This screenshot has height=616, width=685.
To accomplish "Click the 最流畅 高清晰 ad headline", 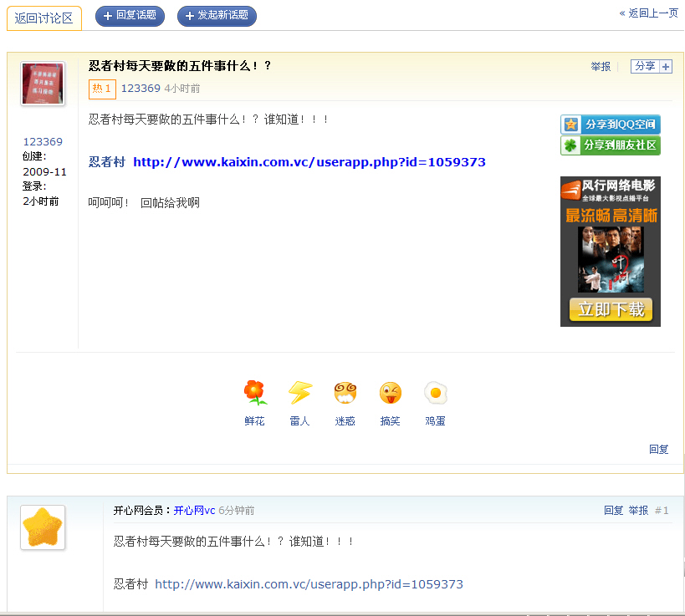I will pyautogui.click(x=611, y=216).
